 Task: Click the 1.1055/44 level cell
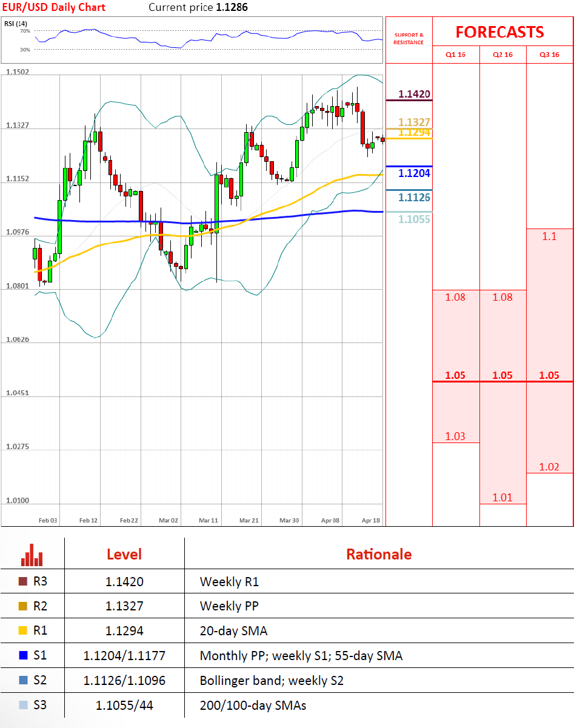pyautogui.click(x=124, y=706)
